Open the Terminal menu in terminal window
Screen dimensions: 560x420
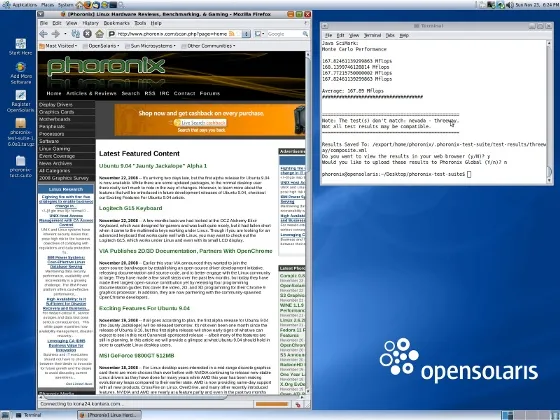[372, 35]
